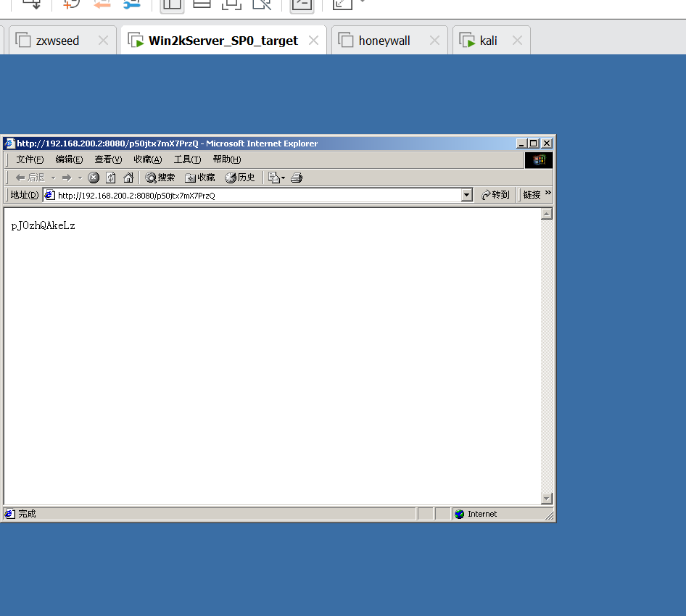Expand the address bar URL dropdown

pos(467,195)
